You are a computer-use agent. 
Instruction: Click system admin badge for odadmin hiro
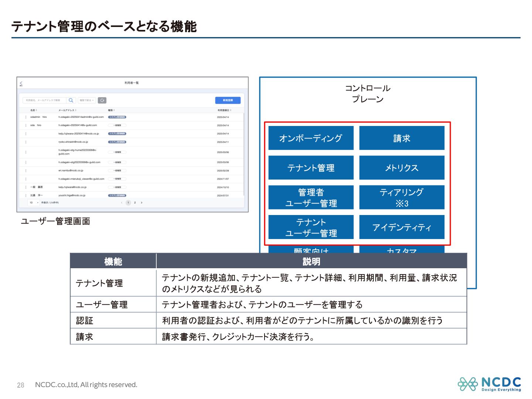tap(117, 117)
